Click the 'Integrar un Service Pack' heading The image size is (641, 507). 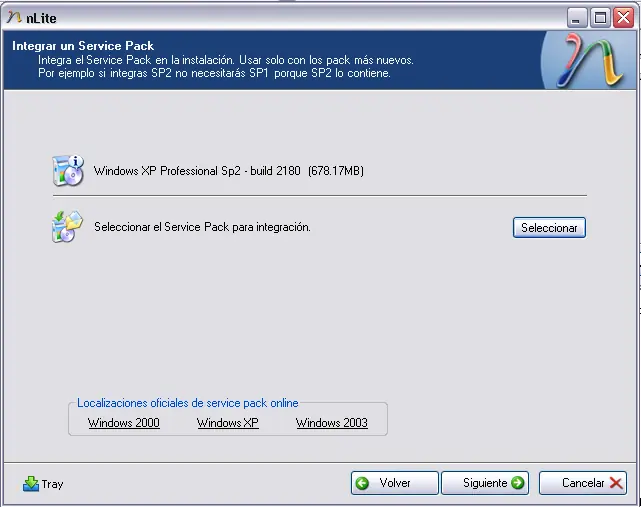(x=83, y=45)
